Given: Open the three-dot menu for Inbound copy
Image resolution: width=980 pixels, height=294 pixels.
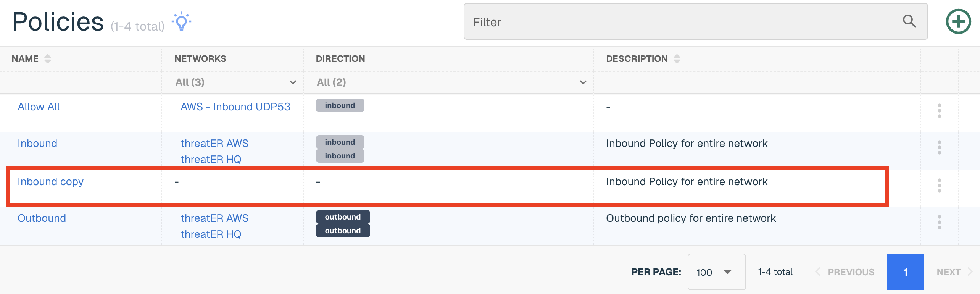Looking at the screenshot, I should (939, 186).
